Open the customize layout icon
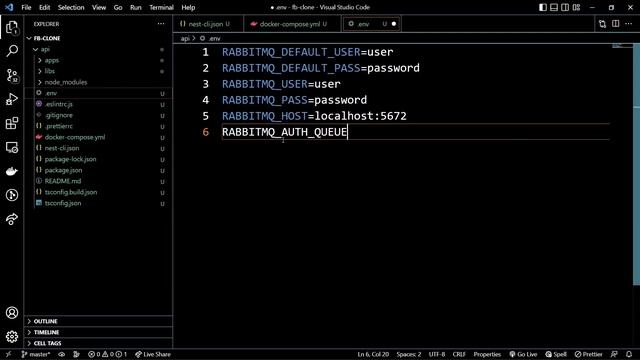Viewport: 640px width, 360px height. click(576, 7)
